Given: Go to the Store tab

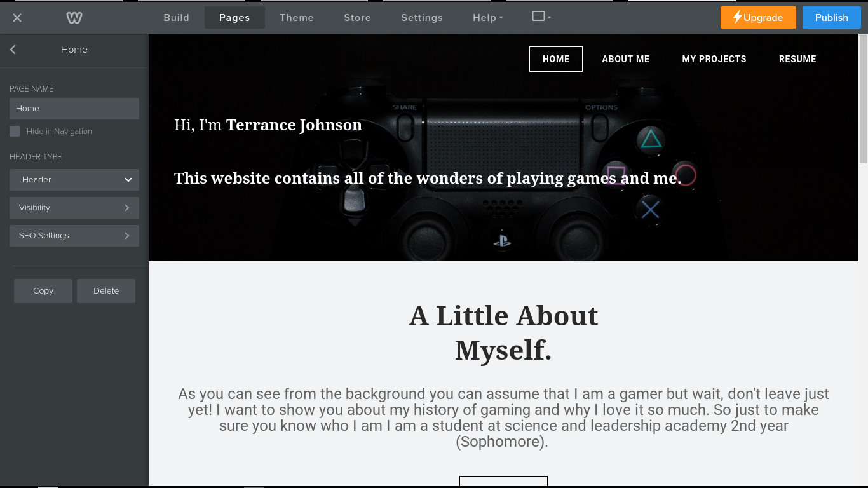Looking at the screenshot, I should pyautogui.click(x=357, y=18).
